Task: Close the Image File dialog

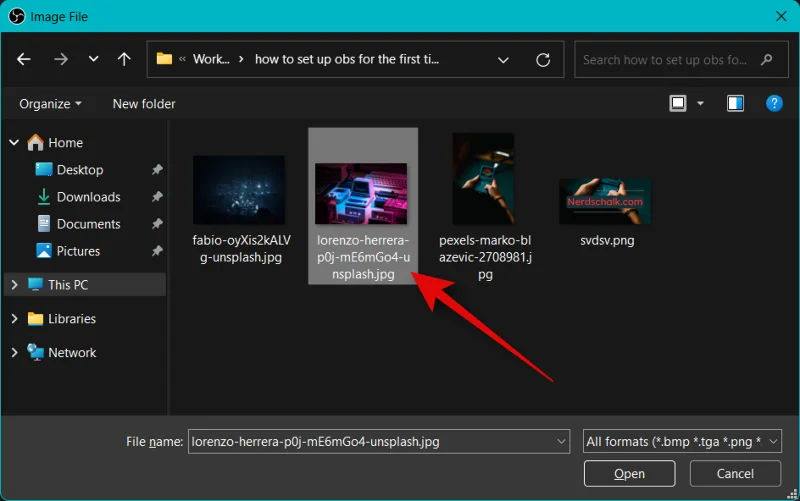Action: pyautogui.click(x=781, y=16)
